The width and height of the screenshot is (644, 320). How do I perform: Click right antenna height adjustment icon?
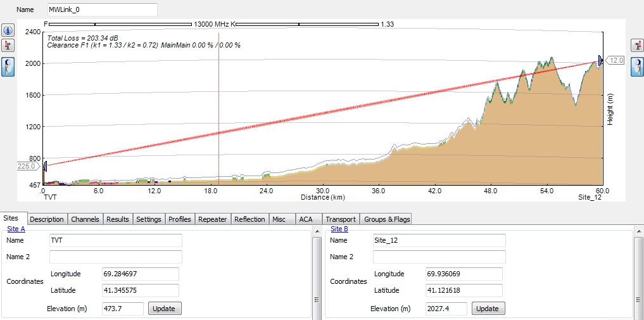(x=636, y=46)
